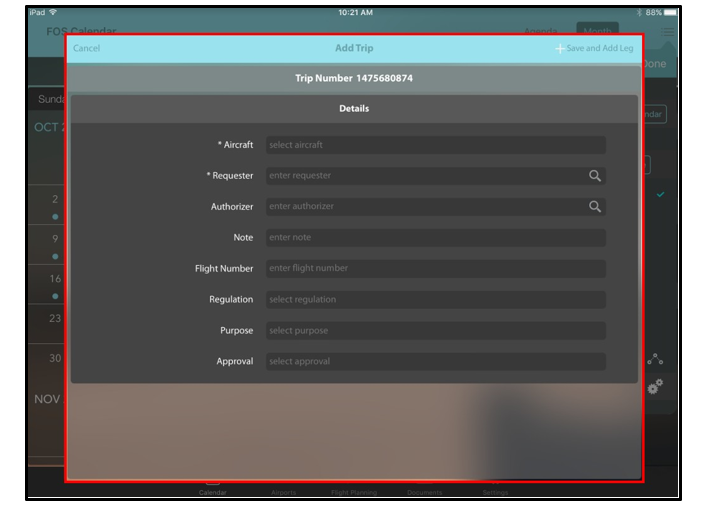Go to the Flight Planning tab
This screenshot has width=702, height=522.
coord(353,491)
